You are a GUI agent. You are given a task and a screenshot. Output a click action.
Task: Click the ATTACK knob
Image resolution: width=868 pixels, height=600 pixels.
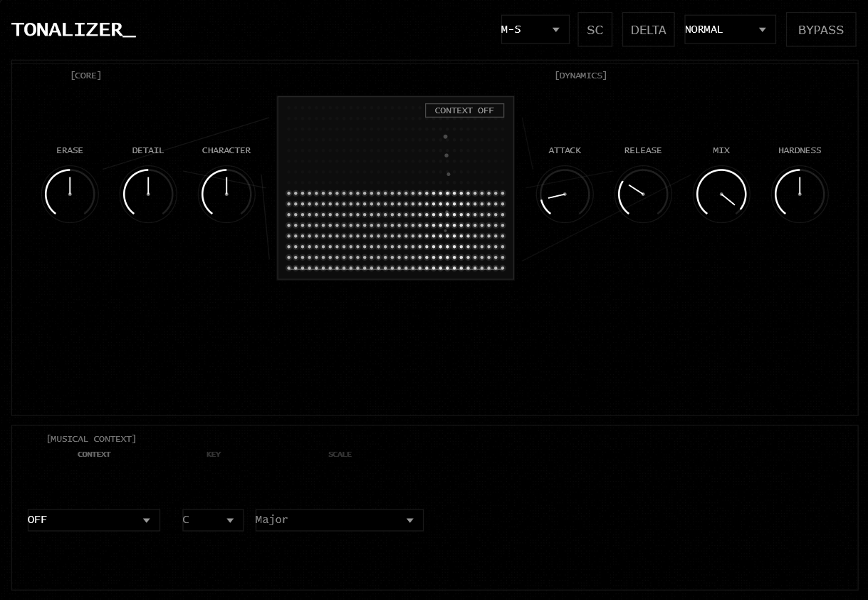565,194
